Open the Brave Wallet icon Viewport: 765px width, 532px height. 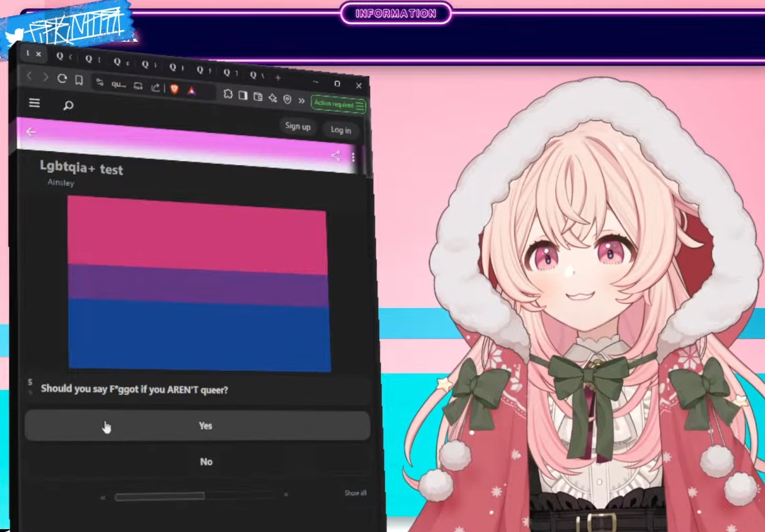pos(258,97)
